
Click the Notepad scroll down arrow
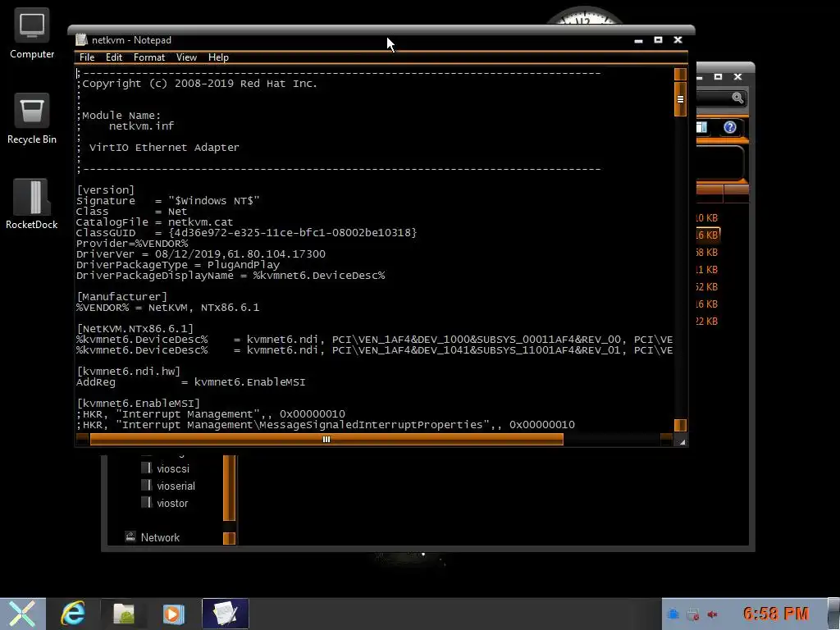(x=680, y=426)
